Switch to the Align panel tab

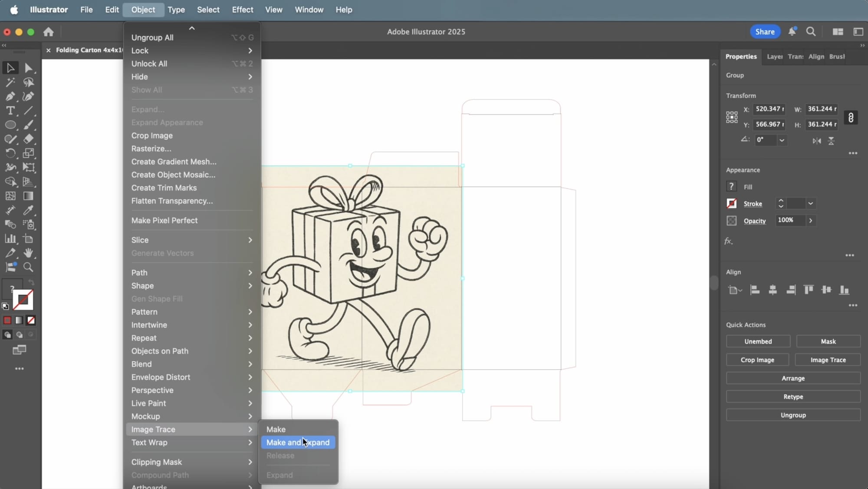(816, 56)
